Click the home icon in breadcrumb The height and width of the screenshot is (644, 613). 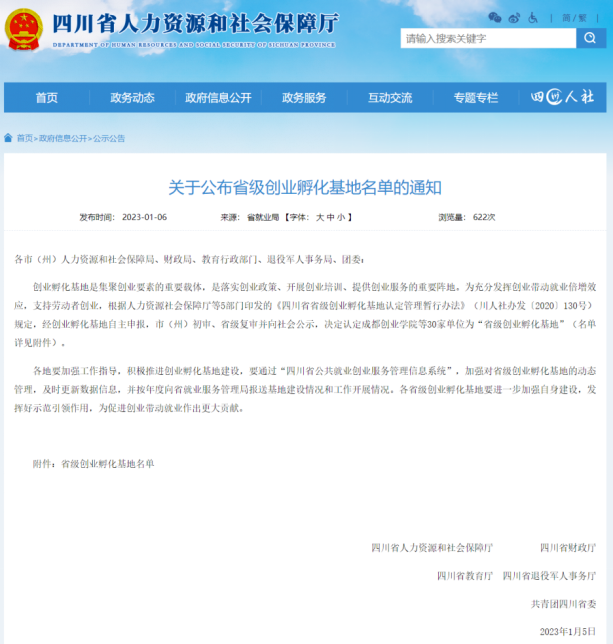8,138
